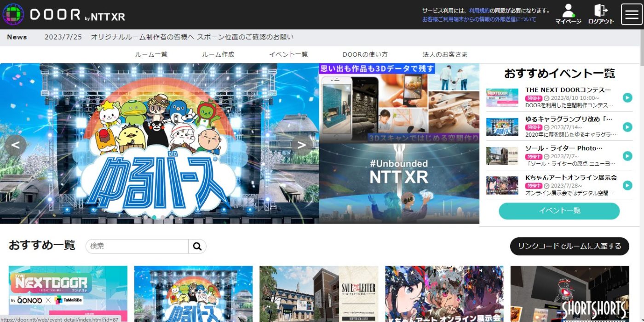Go to previous carousel slide

(x=16, y=145)
